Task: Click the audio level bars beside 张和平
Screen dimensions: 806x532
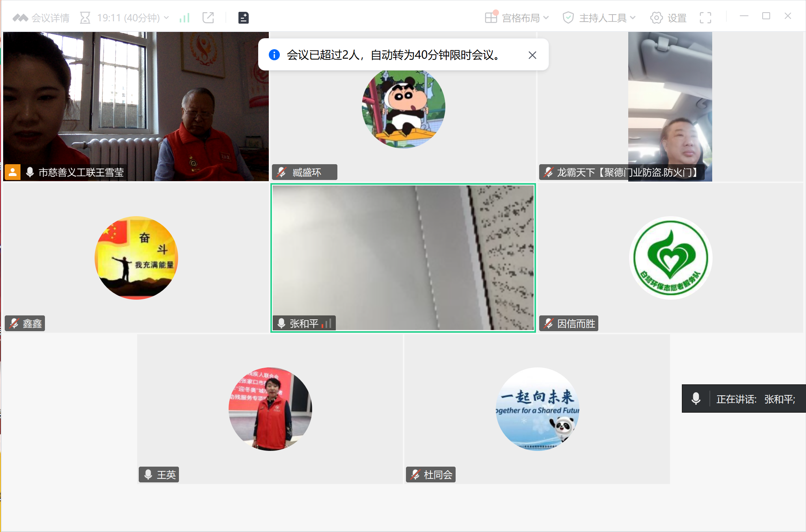Action: [326, 324]
